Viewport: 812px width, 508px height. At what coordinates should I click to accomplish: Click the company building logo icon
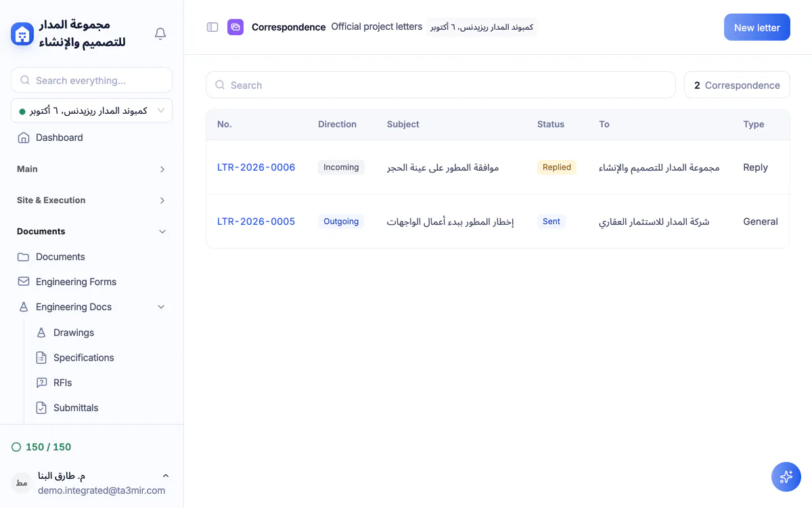click(22, 33)
